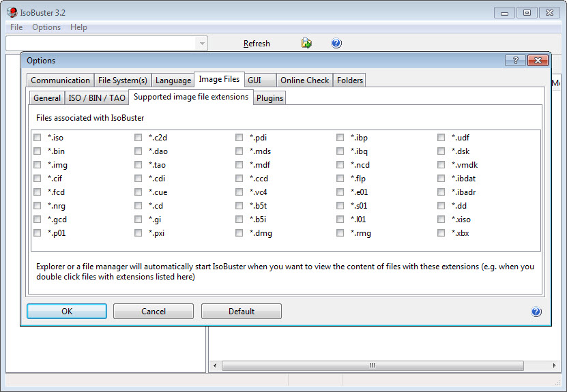Image resolution: width=567 pixels, height=392 pixels.
Task: Check the *.img file association
Action: click(x=38, y=165)
